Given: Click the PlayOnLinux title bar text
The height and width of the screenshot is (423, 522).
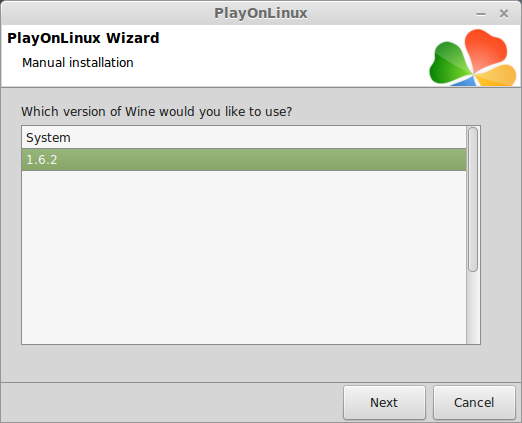Looking at the screenshot, I should tap(261, 13).
